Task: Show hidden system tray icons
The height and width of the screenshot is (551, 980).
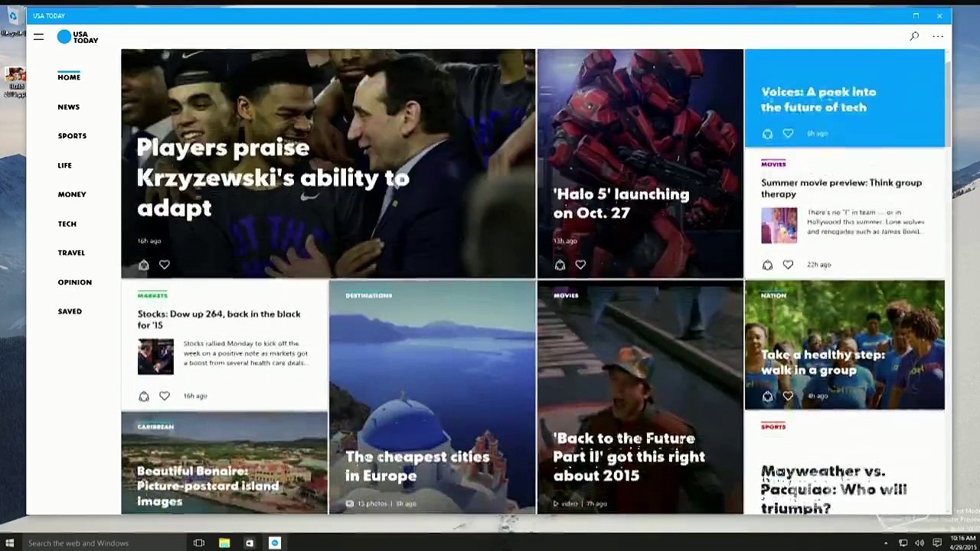Action: (886, 543)
